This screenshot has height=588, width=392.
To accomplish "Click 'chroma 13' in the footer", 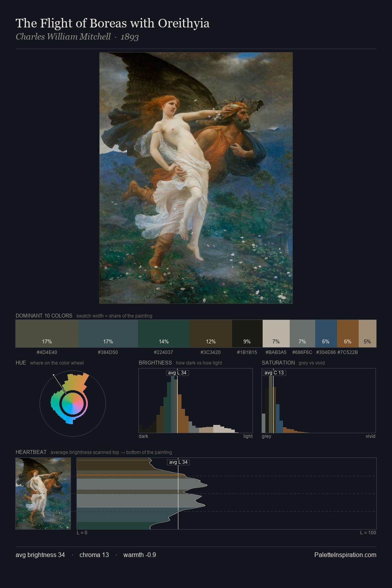I will [94, 555].
